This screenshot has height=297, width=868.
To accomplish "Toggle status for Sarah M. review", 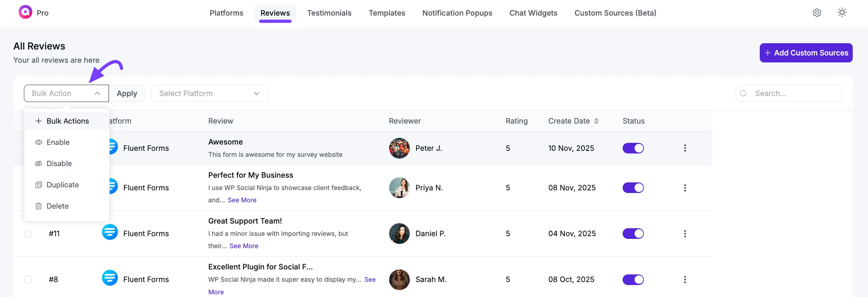I will pyautogui.click(x=633, y=279).
